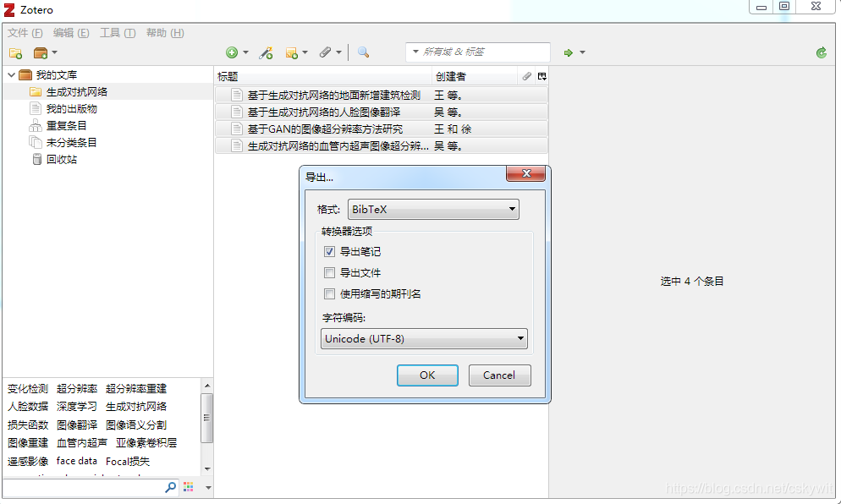Click the 图像语义分割 tag
Screen dimensions: 841x504
tap(136, 425)
